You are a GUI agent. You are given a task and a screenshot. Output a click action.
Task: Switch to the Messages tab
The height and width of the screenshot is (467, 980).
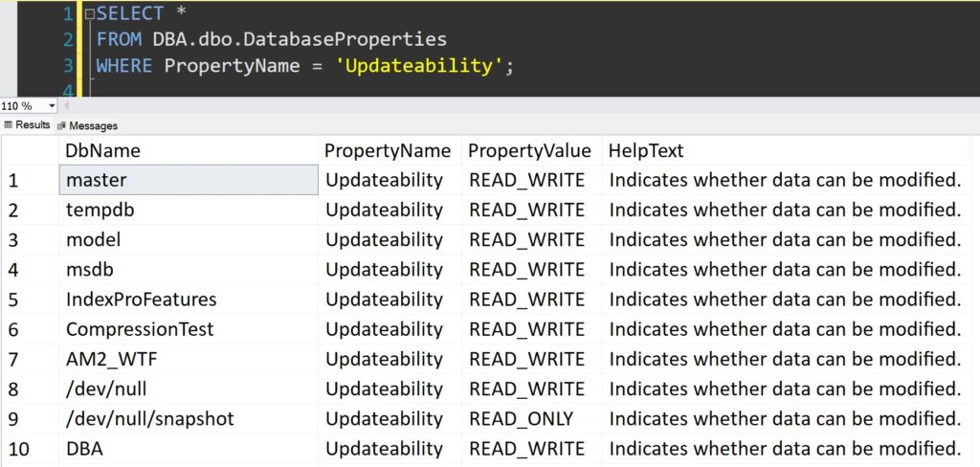coord(87,125)
